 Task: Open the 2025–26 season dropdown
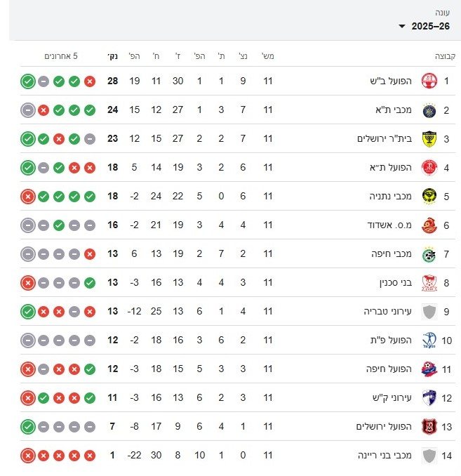[x=429, y=26]
